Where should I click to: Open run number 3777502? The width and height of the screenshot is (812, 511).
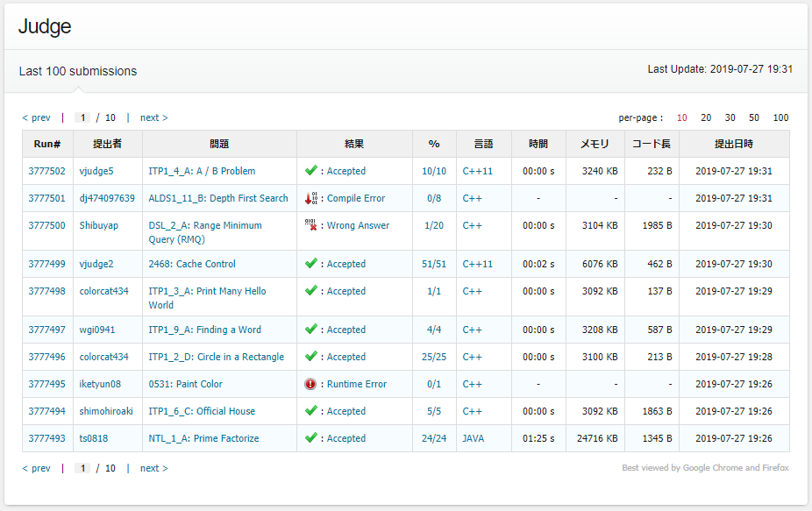click(47, 171)
